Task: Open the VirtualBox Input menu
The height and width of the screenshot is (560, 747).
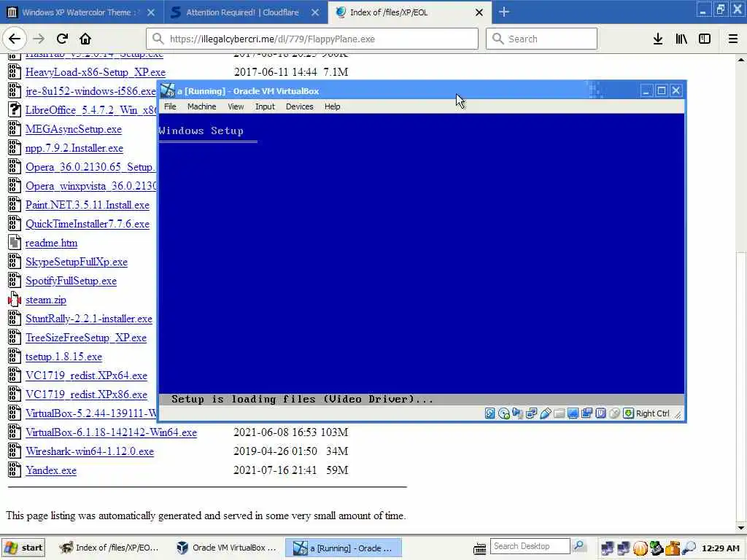Action: click(265, 106)
